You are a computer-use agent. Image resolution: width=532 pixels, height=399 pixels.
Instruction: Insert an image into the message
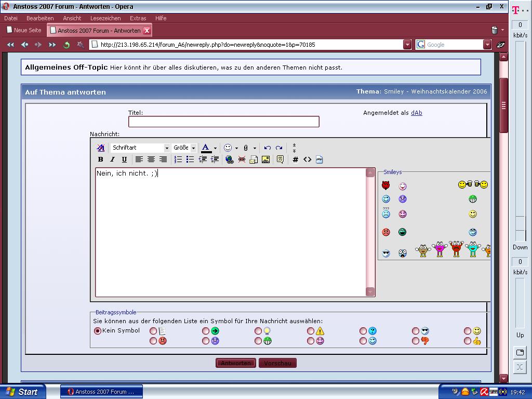coord(265,159)
